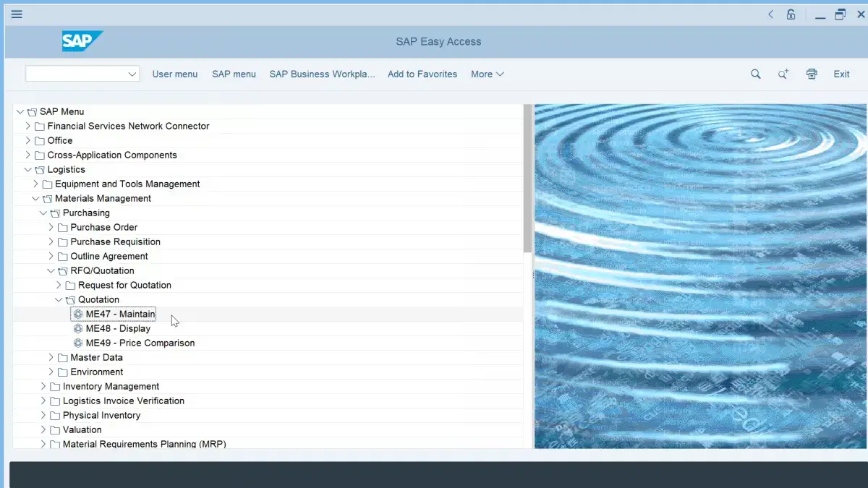Select ME48 - Display transaction
This screenshot has width=868, height=488.
pyautogui.click(x=119, y=328)
